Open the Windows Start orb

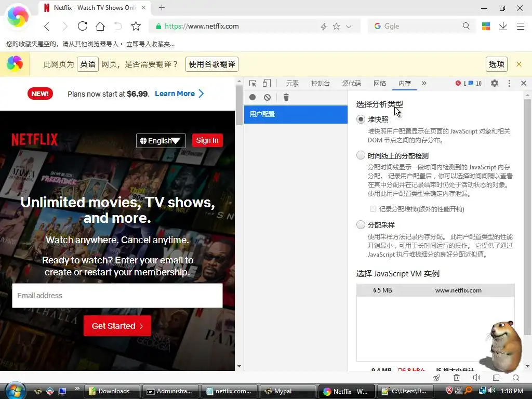(15, 391)
